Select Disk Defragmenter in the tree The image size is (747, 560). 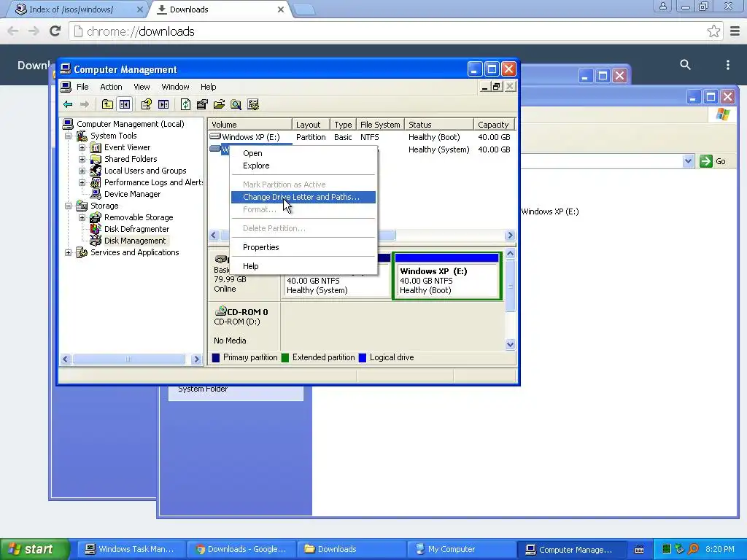click(x=136, y=229)
